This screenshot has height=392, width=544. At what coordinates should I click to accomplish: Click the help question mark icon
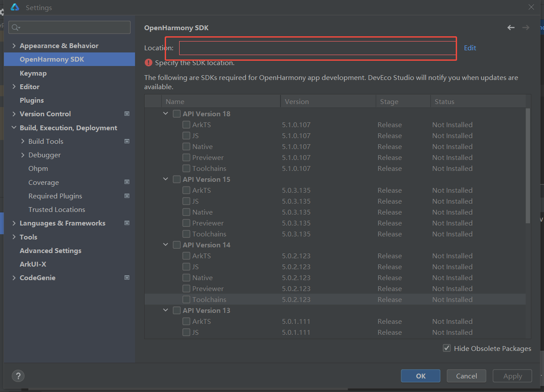18,376
